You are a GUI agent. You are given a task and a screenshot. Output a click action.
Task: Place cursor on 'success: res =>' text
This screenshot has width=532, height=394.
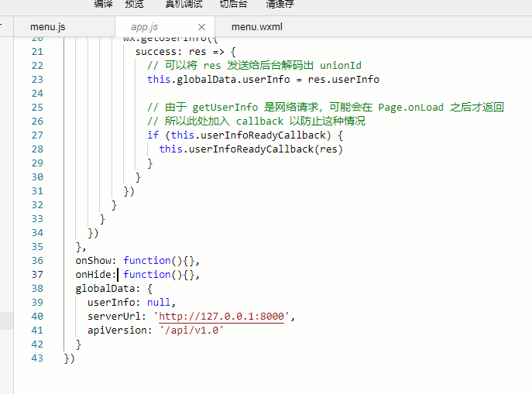(180, 52)
